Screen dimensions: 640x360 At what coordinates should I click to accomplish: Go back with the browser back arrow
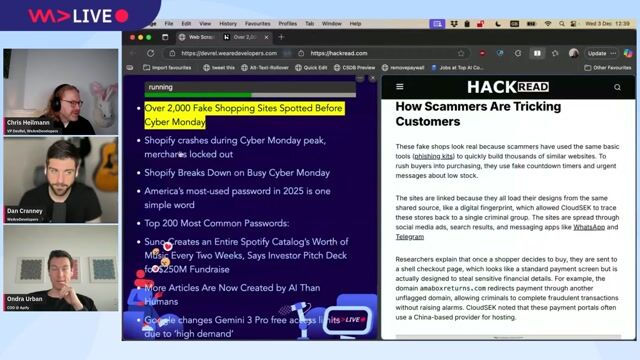coord(133,53)
